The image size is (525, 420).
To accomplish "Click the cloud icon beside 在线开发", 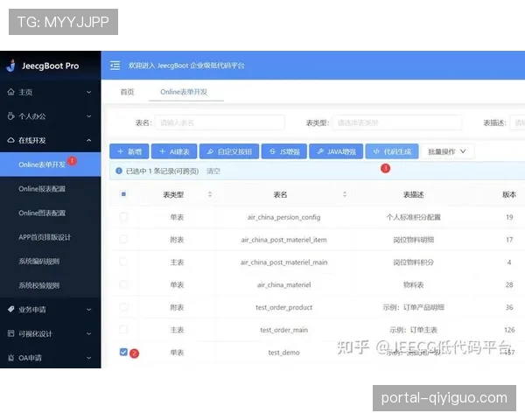I will click(11, 140).
